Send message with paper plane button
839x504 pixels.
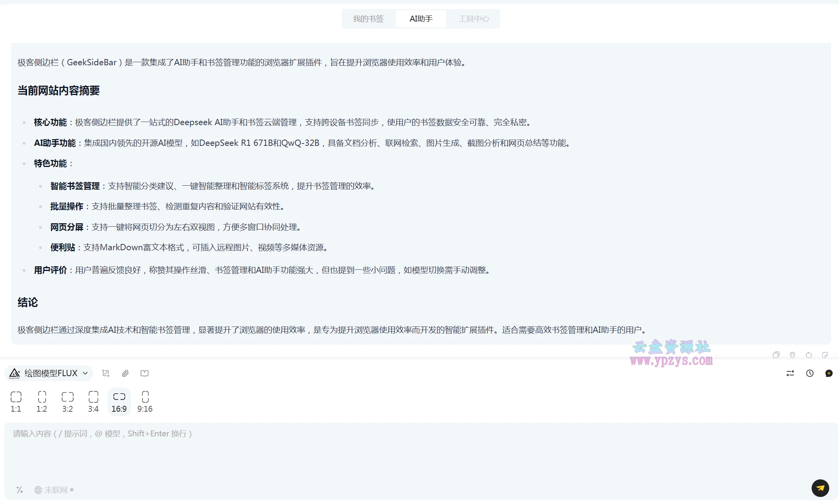point(820,488)
